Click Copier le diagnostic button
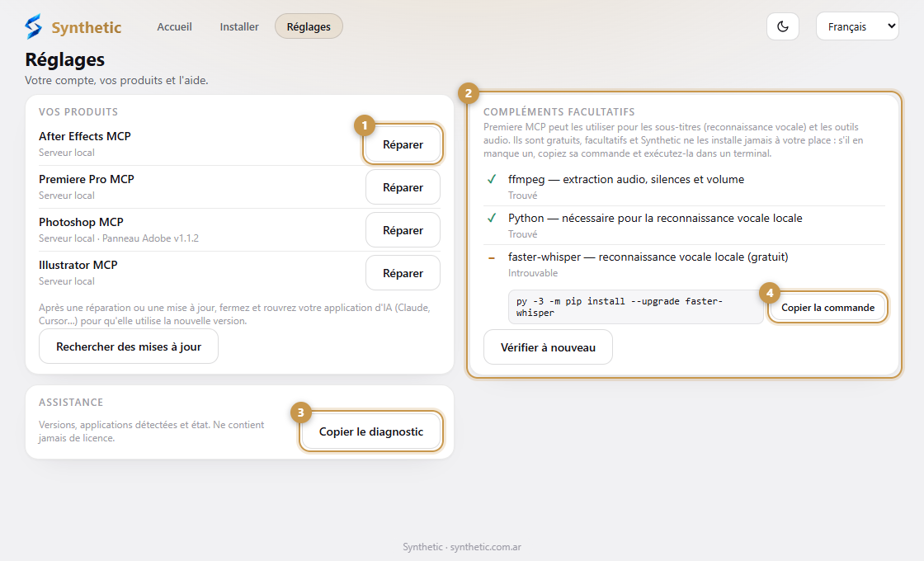 point(371,432)
